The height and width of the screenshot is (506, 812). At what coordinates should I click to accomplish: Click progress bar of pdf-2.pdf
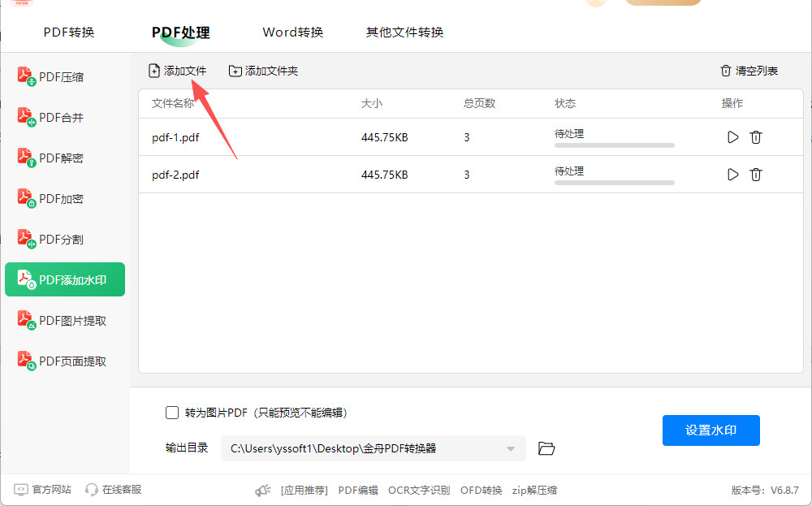click(x=614, y=183)
